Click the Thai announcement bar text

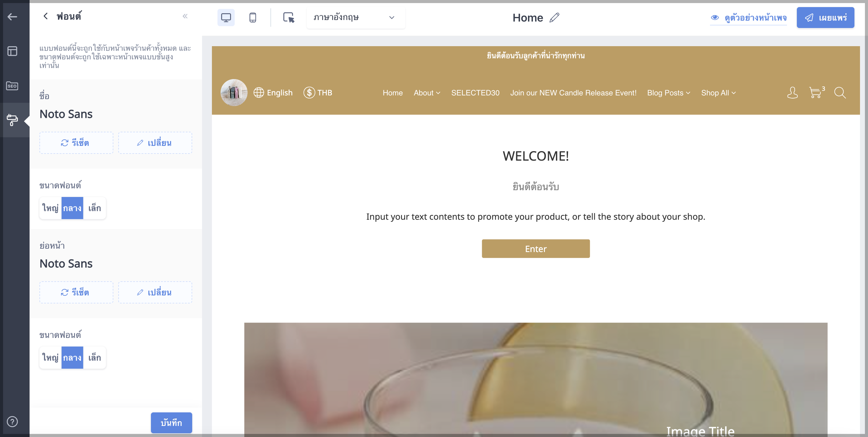click(536, 56)
